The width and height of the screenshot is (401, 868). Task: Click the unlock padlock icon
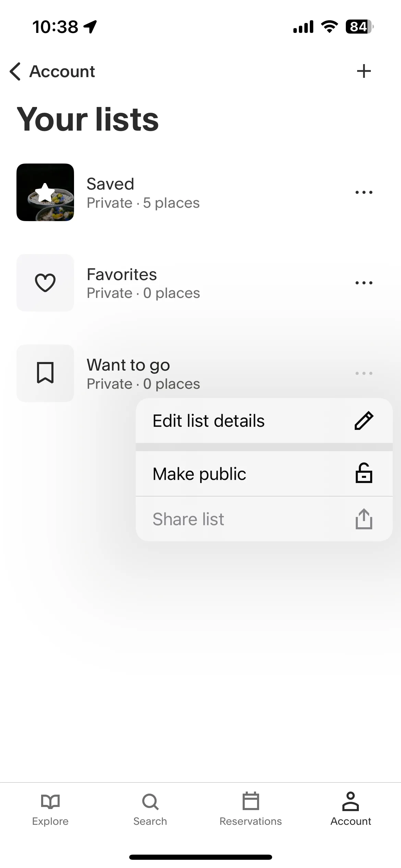pos(364,473)
